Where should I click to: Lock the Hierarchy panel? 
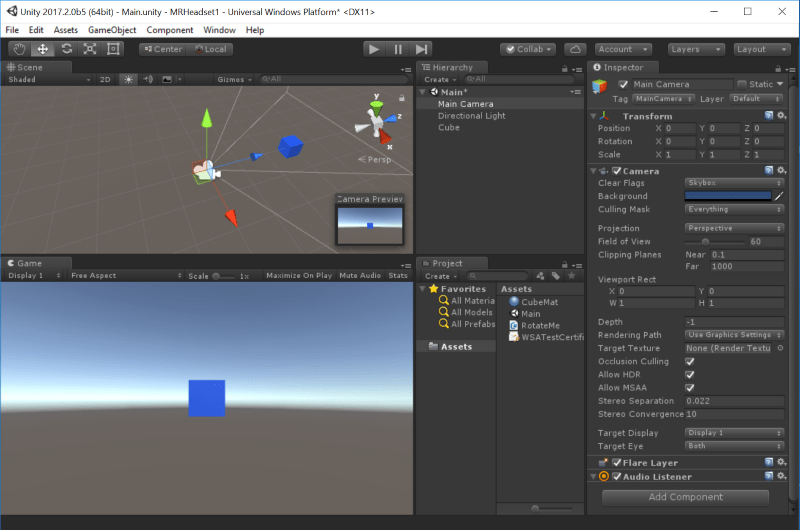coord(564,68)
